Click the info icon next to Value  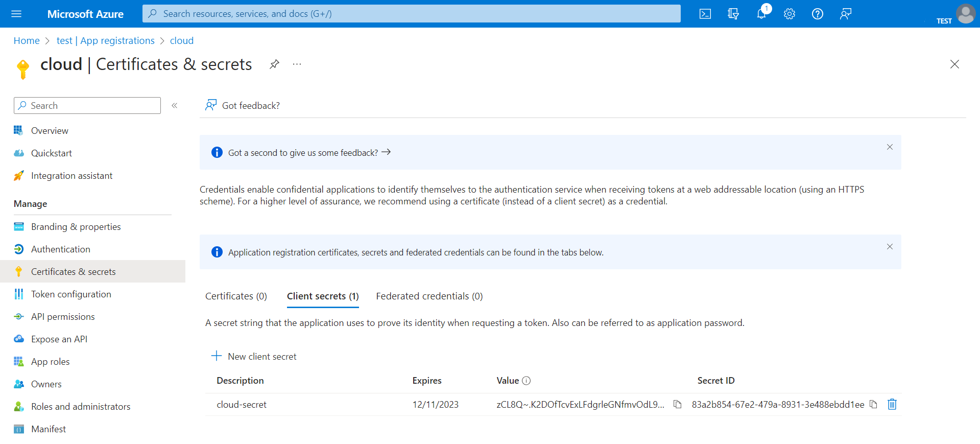coord(527,381)
